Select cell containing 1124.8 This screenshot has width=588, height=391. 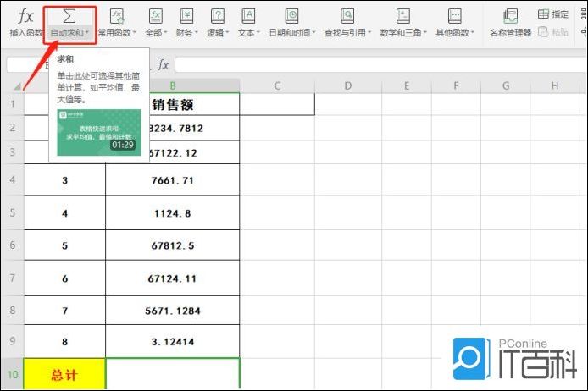click(x=173, y=213)
